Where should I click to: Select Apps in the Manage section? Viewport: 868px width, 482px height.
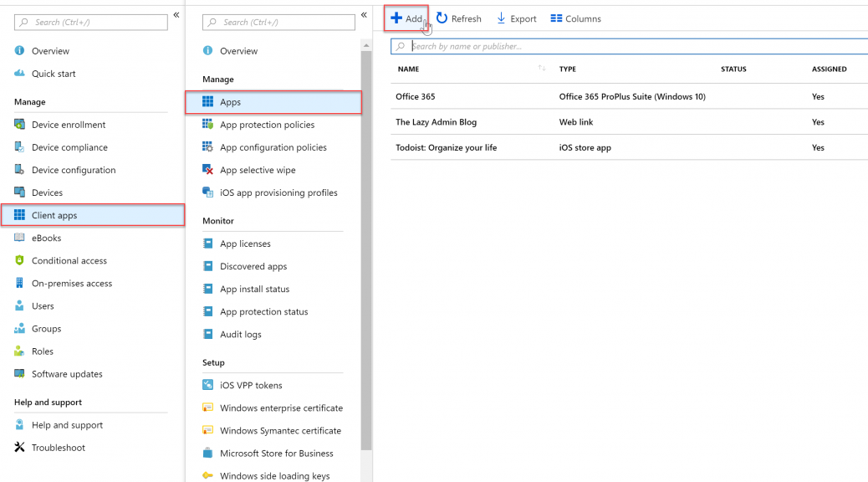tap(273, 102)
